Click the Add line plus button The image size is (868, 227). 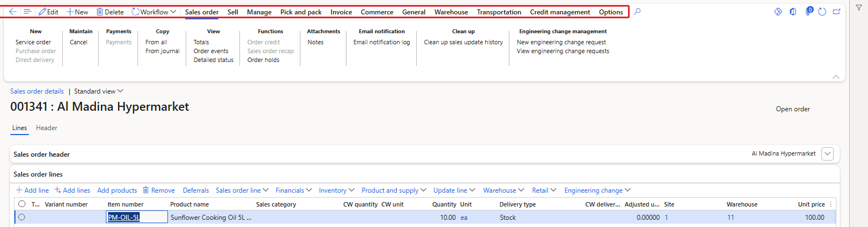32,190
